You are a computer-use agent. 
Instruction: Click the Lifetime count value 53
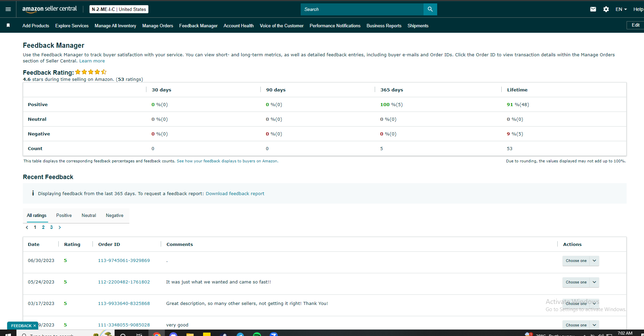(510, 148)
